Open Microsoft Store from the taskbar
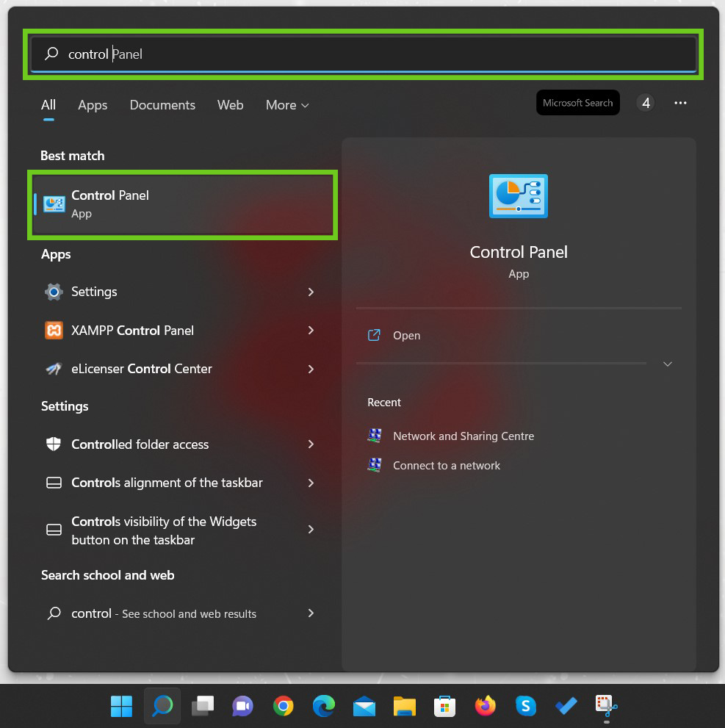 point(444,707)
